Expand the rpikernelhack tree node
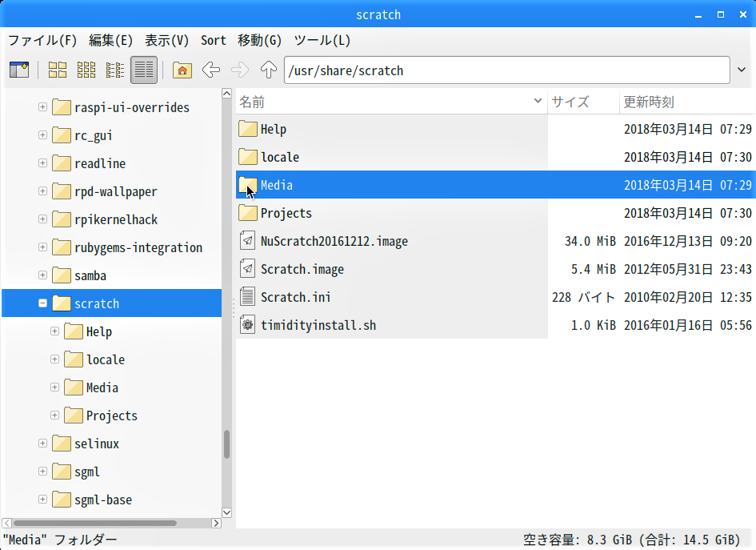Screen dimensions: 756x550 click(42, 219)
